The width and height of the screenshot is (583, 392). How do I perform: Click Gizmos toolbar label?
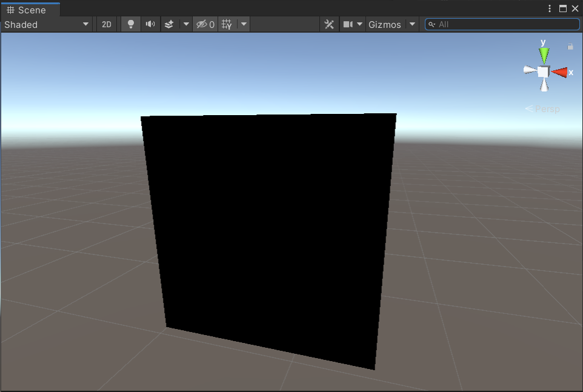pos(384,24)
